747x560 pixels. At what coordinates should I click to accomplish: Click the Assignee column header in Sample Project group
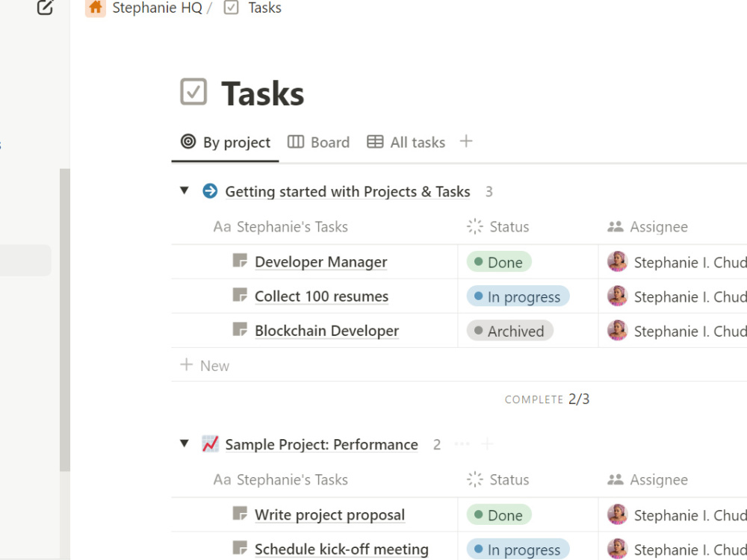click(648, 479)
